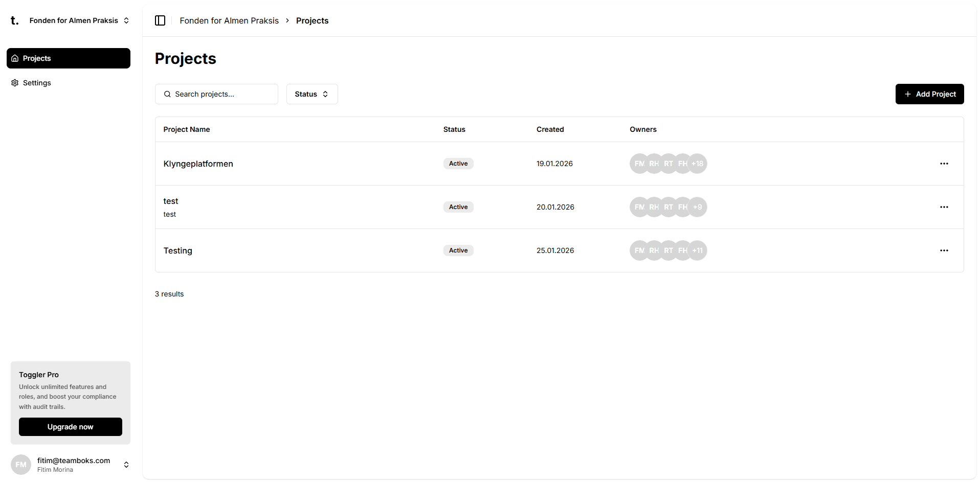This screenshot has width=980, height=482.
Task: Click the Fonden for Almen Praksis breadcrumb
Action: point(229,20)
